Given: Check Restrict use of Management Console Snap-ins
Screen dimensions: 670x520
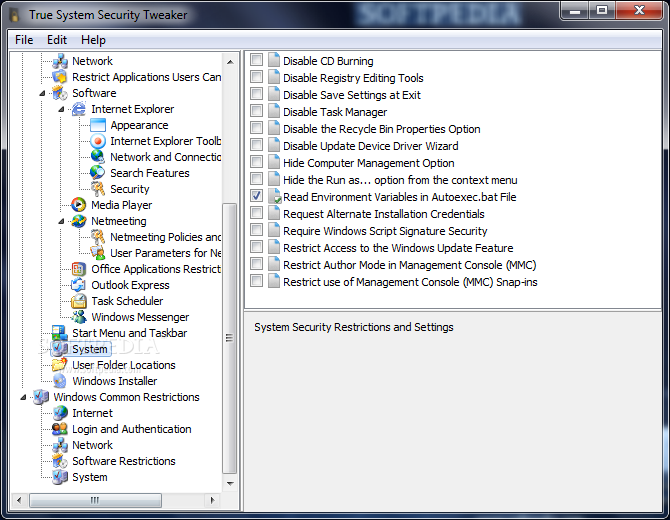Looking at the screenshot, I should [x=256, y=281].
